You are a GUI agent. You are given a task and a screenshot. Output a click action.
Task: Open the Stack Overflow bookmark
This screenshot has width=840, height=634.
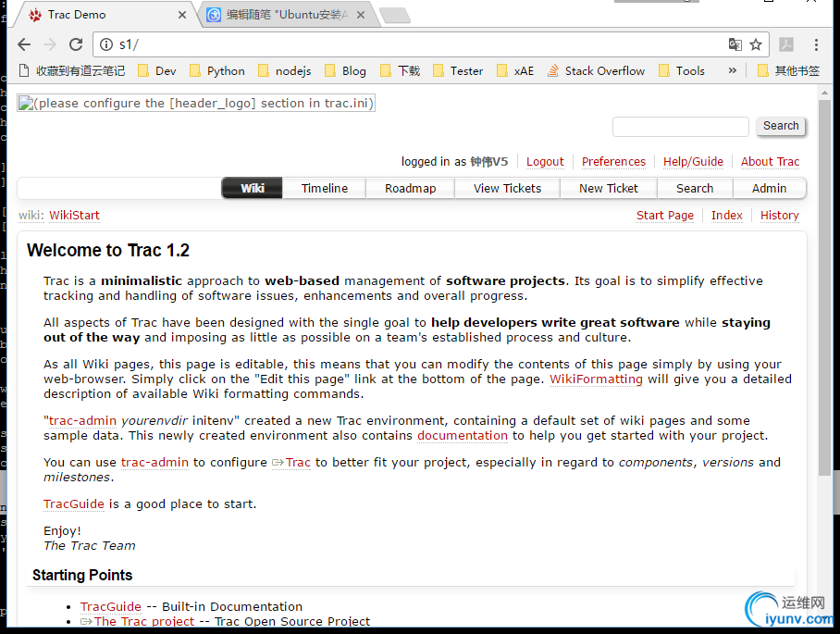[x=597, y=70]
